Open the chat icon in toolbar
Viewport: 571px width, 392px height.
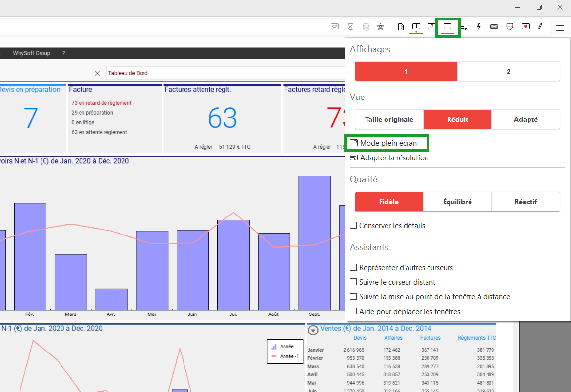pyautogui.click(x=464, y=27)
